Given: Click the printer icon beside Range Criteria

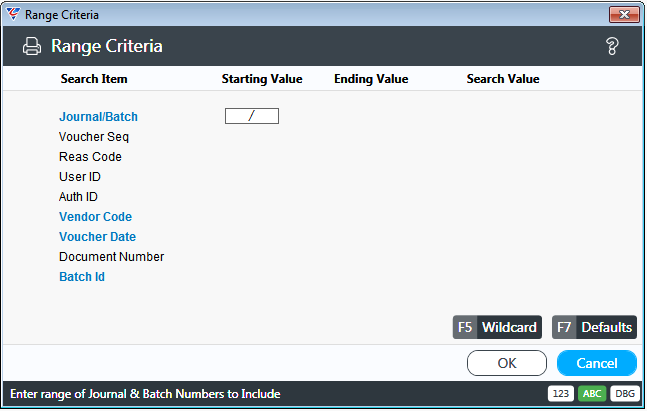Looking at the screenshot, I should (32, 46).
